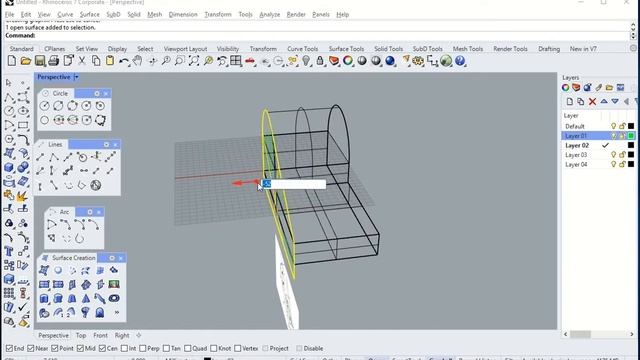Select the Sphere icon in Surface Creation panel
Screen dimensions: 640x360
coord(58,270)
